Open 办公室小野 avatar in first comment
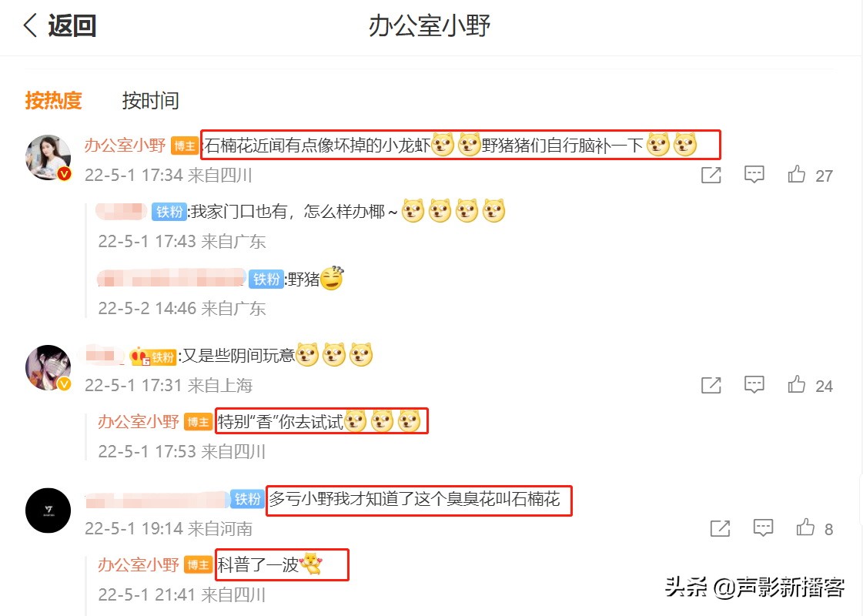Image resolution: width=863 pixels, height=616 pixels. (x=49, y=158)
